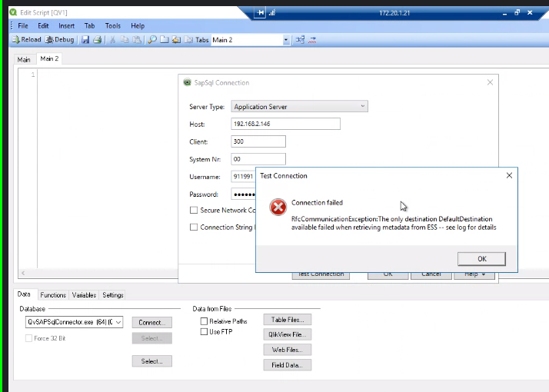Enable the Relative Paths checkbox

click(205, 321)
